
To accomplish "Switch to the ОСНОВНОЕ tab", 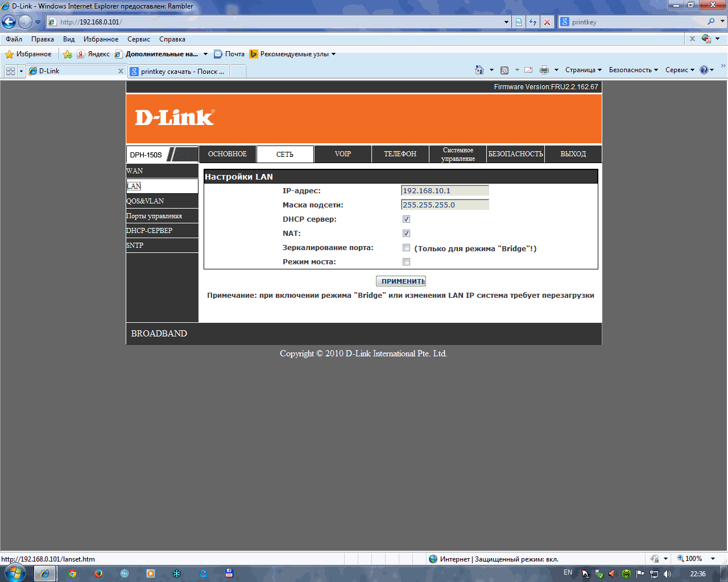I will coord(227,154).
